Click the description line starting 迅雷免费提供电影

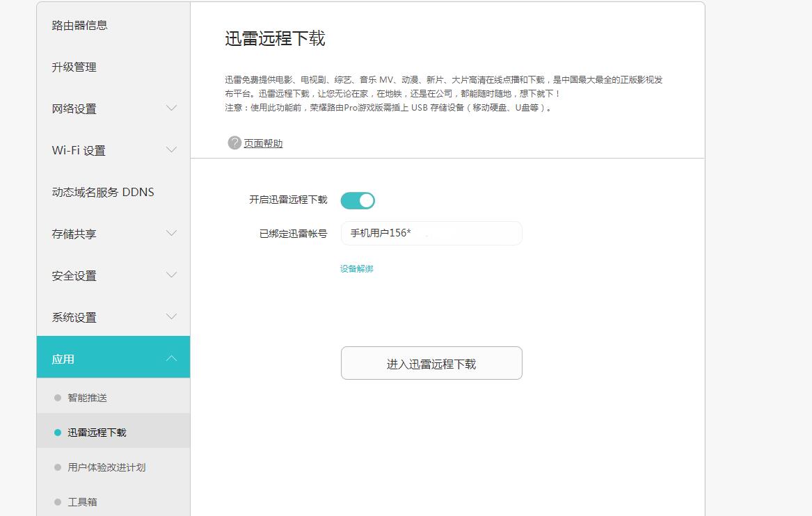[x=444, y=80]
